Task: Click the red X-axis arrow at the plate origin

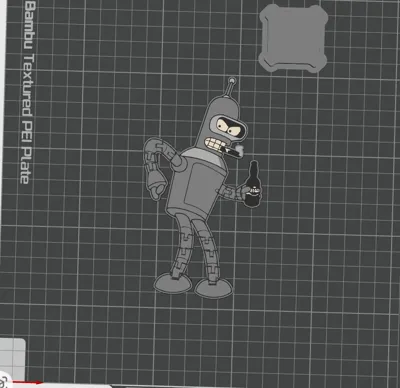Action: point(27,383)
